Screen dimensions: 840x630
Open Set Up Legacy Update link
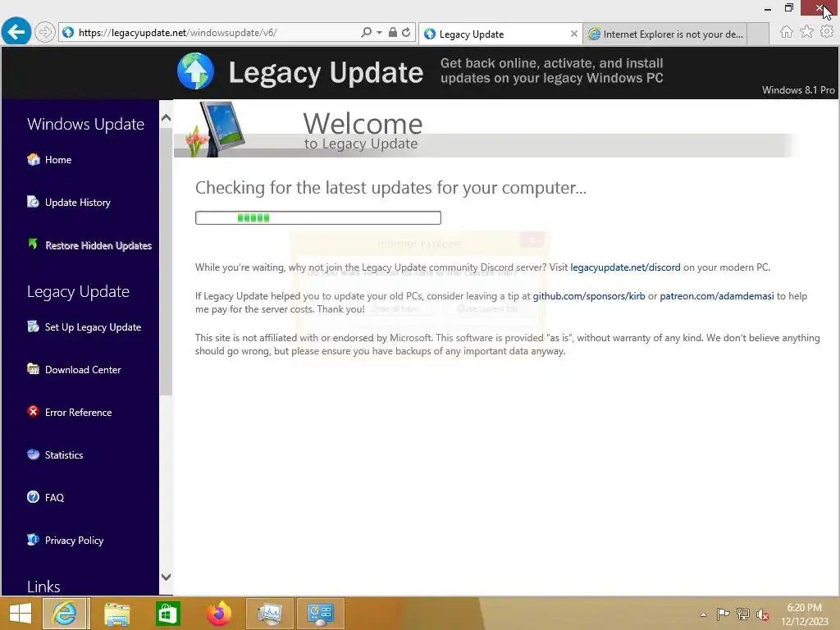(x=94, y=327)
